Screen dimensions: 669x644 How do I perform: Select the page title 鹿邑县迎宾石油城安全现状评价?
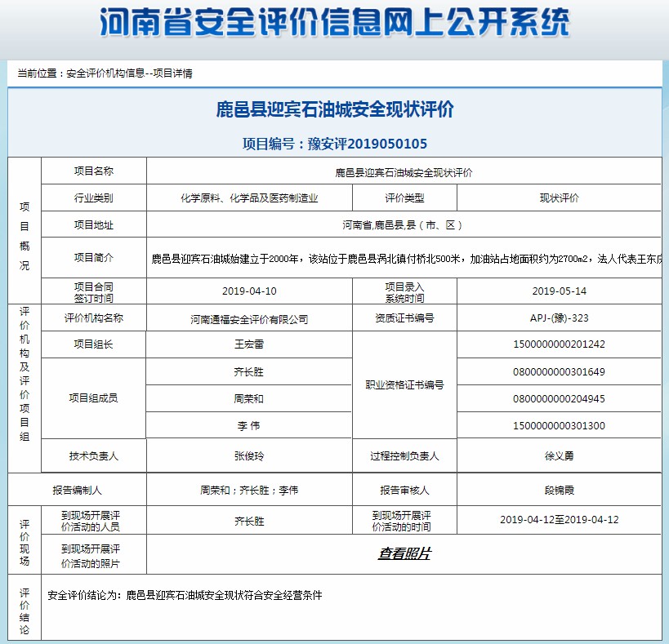(335, 109)
